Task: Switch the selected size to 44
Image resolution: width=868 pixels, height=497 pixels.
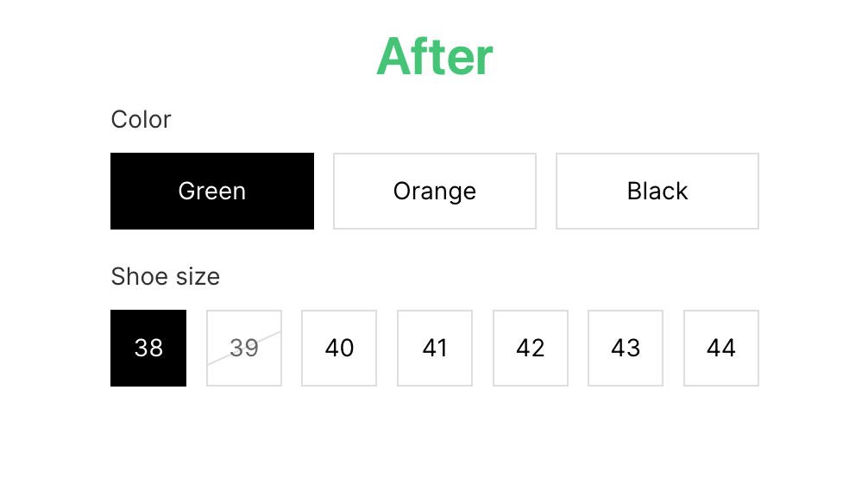Action: tap(721, 348)
